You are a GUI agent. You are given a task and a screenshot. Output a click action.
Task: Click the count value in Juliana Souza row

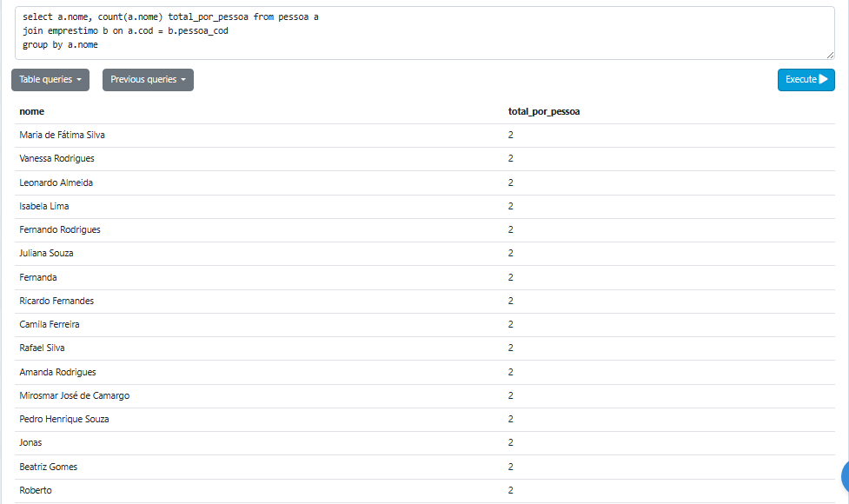(511, 254)
